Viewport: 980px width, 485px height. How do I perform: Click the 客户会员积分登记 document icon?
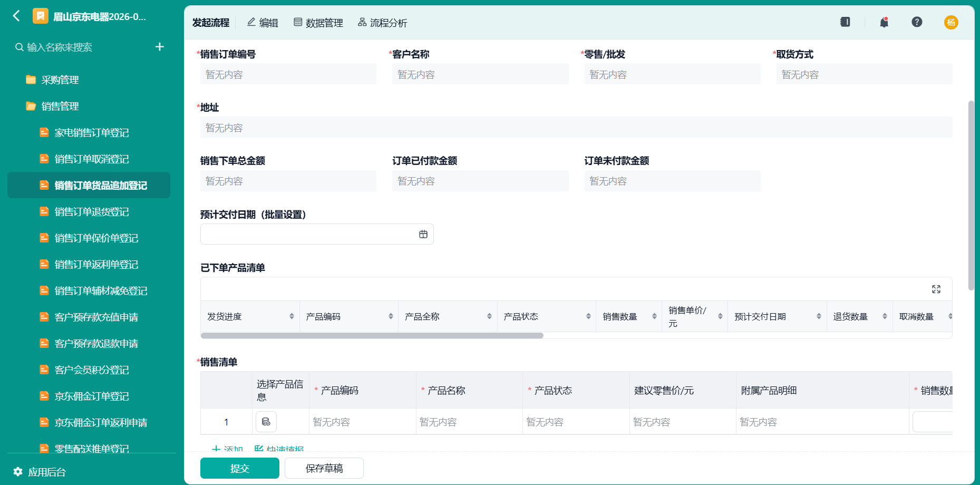(x=44, y=370)
